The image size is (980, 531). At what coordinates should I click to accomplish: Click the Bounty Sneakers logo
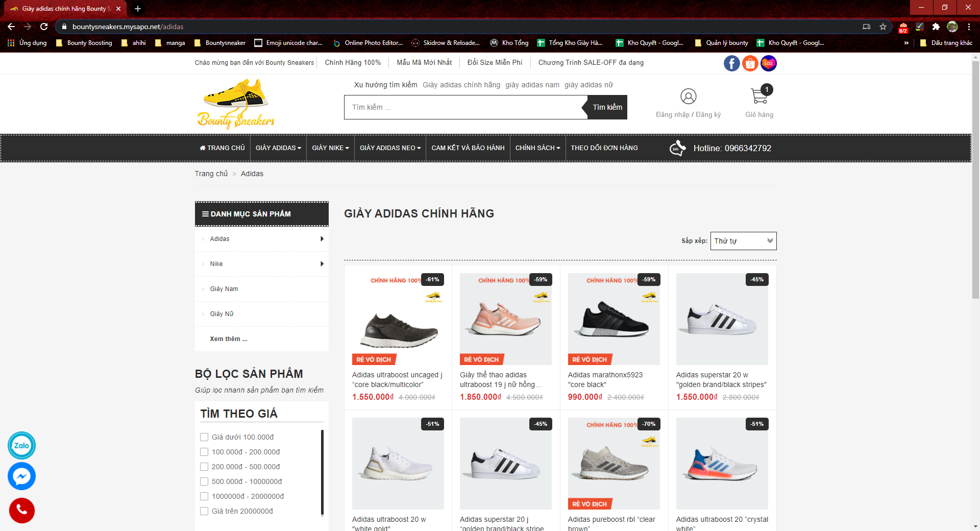[x=236, y=104]
